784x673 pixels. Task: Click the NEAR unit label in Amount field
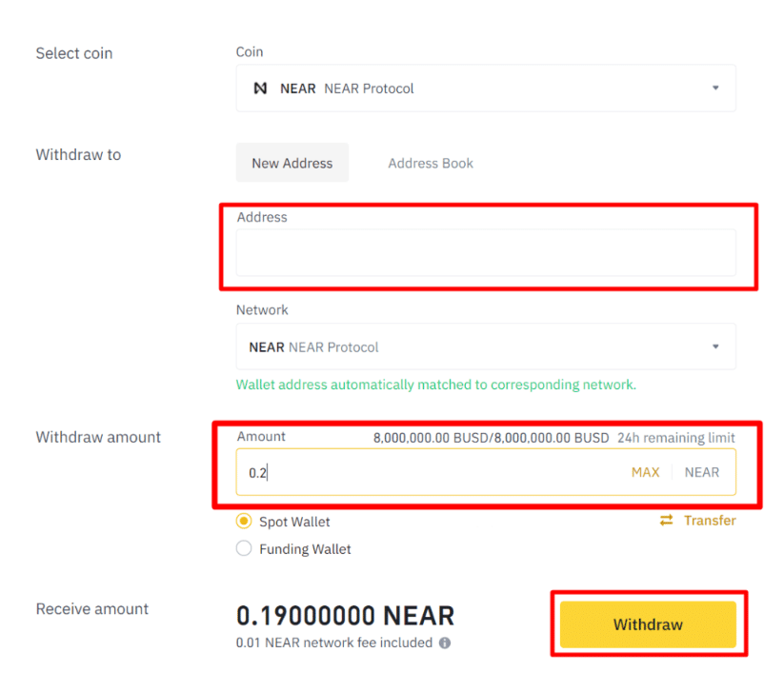pyautogui.click(x=702, y=472)
